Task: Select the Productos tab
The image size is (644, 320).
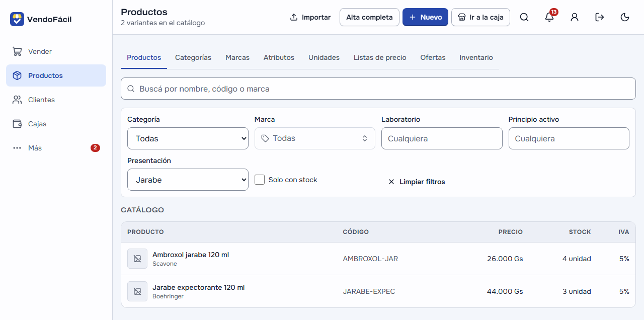Action: coord(144,57)
